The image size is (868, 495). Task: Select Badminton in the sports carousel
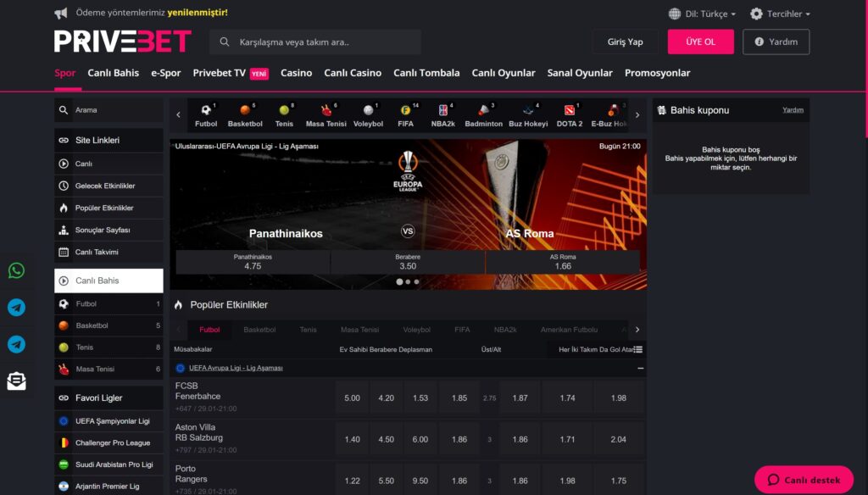tap(483, 115)
